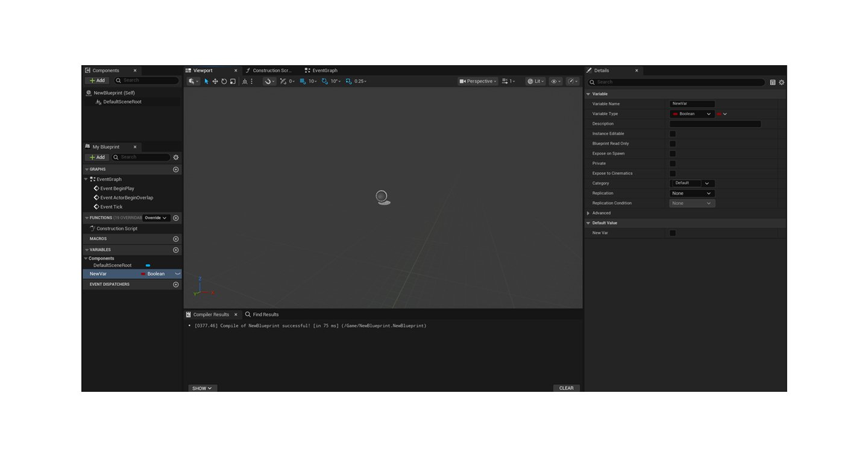Add a new macro with plus icon
Screen dimensions: 868x457
[x=176, y=239]
